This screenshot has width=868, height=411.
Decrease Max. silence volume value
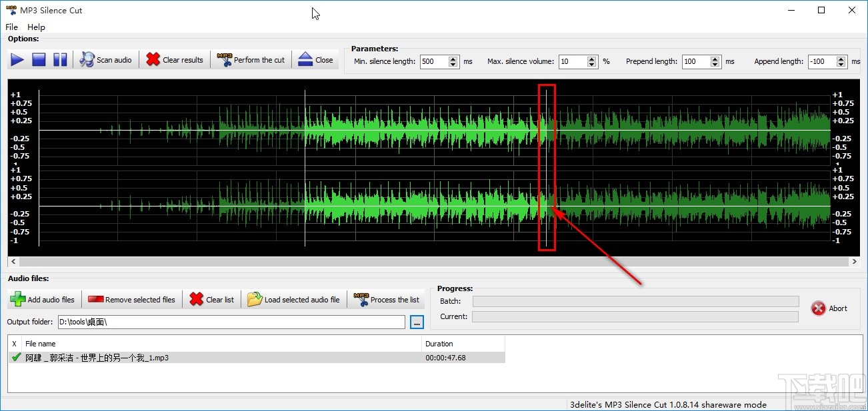(592, 65)
